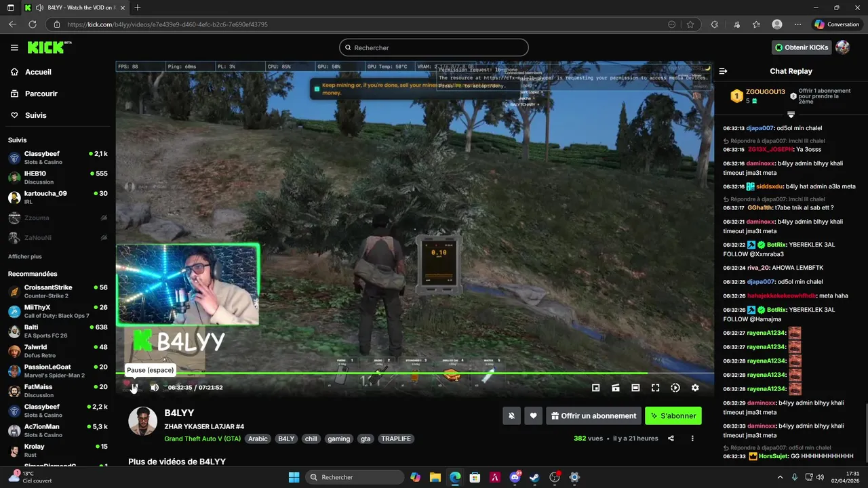Open Windows Start menu
The width and height of the screenshot is (868, 488).
[294, 477]
